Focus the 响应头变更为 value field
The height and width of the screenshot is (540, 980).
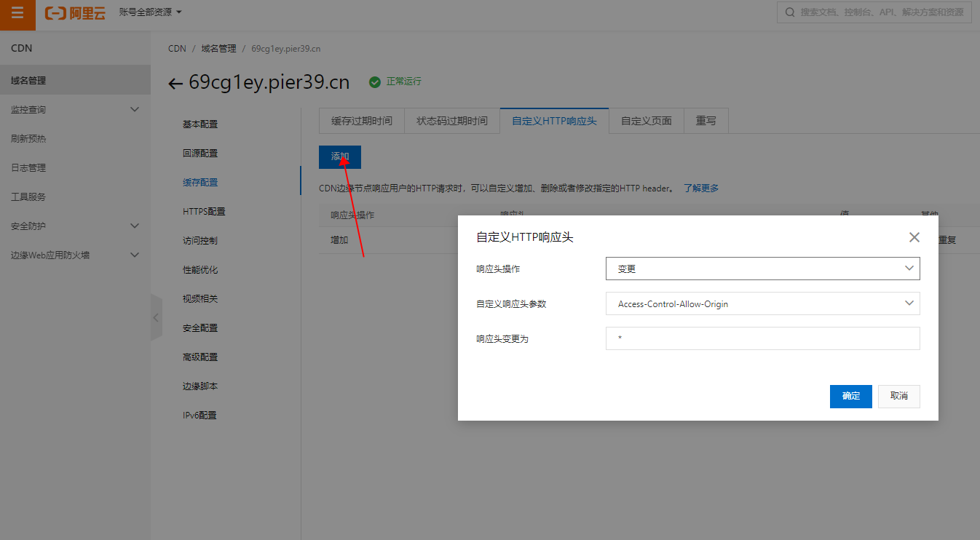tap(762, 338)
